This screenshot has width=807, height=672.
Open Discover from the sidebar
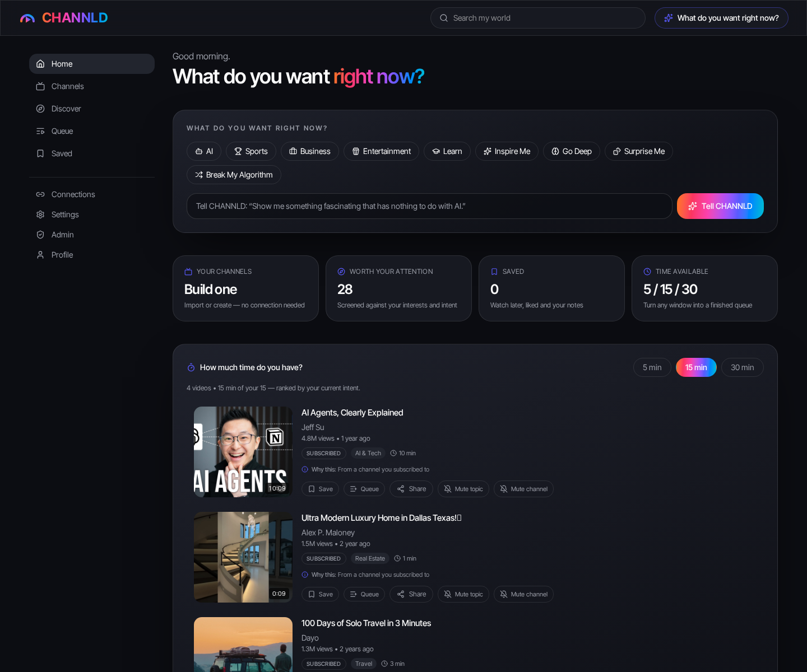[x=92, y=109]
